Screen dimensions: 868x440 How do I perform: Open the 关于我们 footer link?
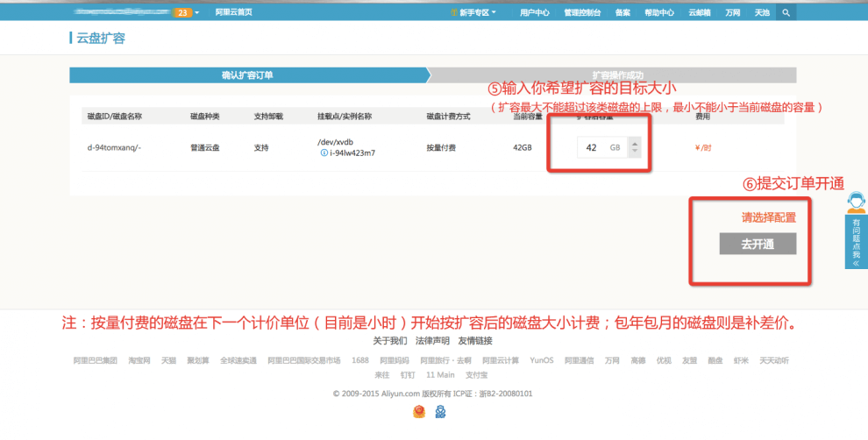tap(390, 341)
